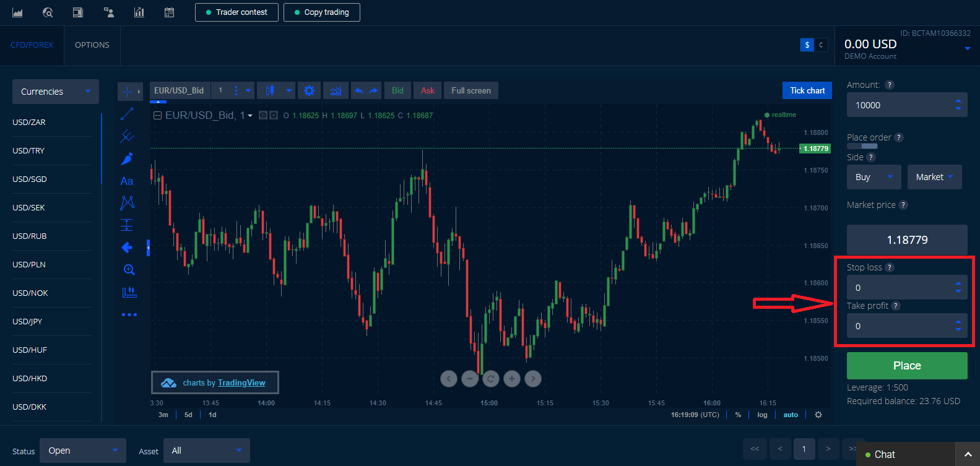Viewport: 980px width, 466px height.
Task: Select the trend line drawing tool
Action: (x=127, y=114)
